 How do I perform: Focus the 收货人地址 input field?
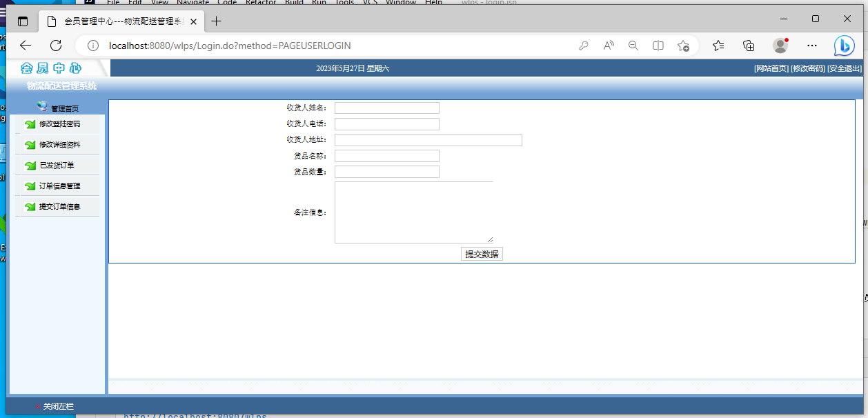(x=428, y=140)
